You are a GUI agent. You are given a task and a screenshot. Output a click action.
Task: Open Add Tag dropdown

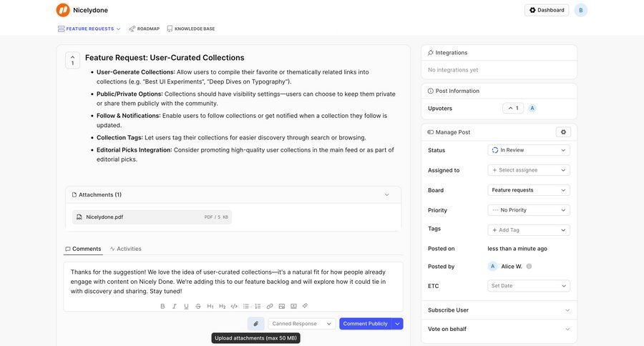[x=529, y=230]
